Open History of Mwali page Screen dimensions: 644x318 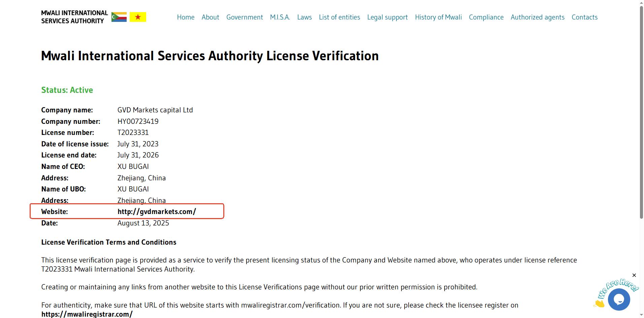pyautogui.click(x=438, y=17)
